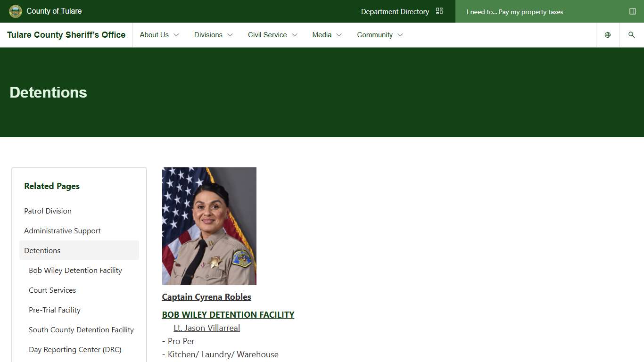
Task: Select Administrative Support in sidebar
Action: click(62, 231)
